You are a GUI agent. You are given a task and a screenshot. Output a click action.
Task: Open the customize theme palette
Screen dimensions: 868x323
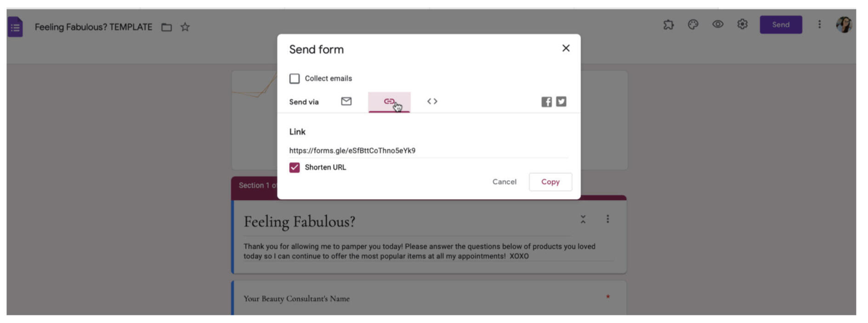click(693, 25)
